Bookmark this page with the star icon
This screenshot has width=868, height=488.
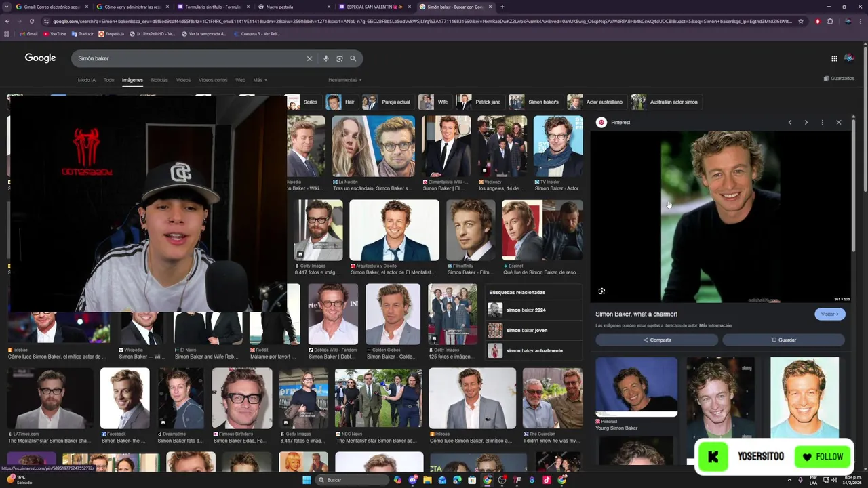(801, 21)
